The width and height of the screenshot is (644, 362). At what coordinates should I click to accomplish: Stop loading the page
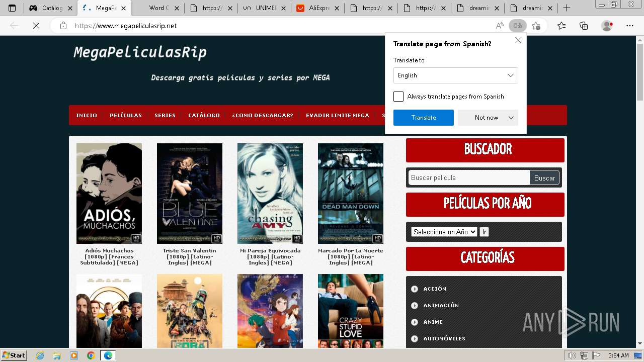(36, 26)
